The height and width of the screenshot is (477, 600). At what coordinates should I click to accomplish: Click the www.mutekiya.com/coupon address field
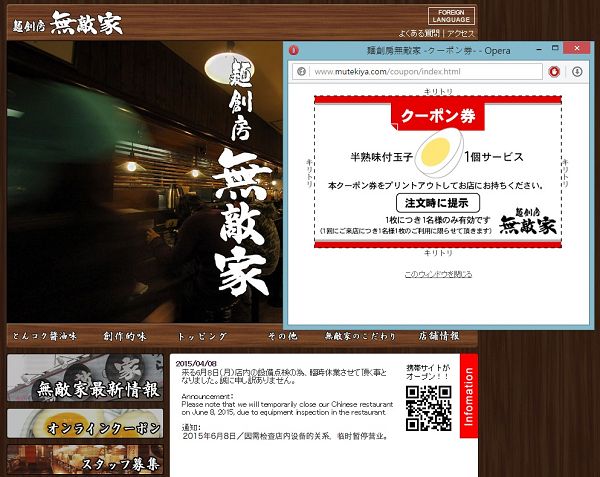417,72
